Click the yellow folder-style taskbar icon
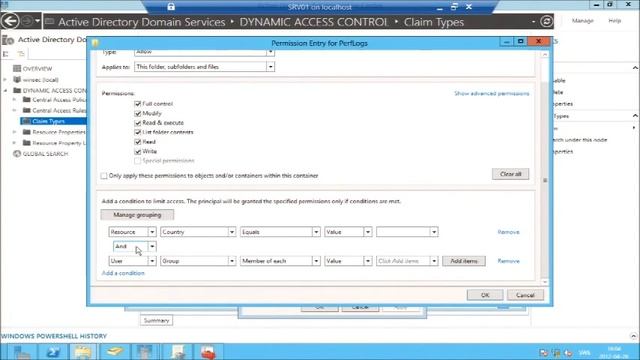 coord(114,352)
